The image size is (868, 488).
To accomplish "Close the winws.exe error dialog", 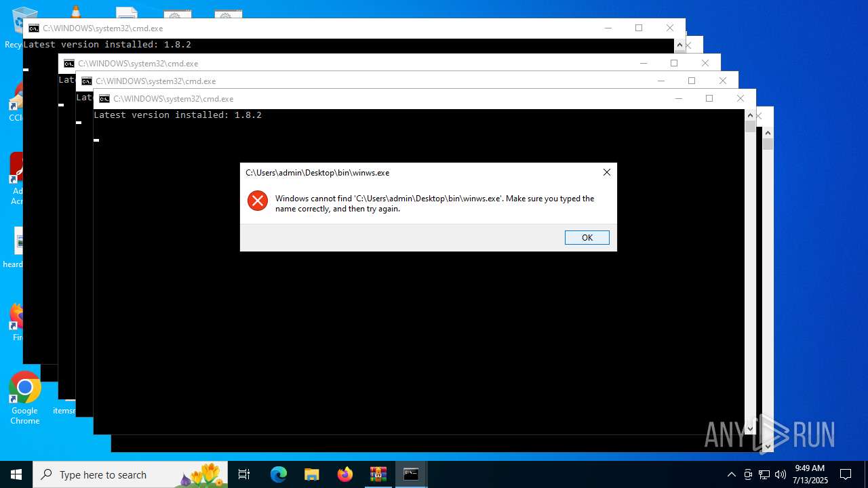I will pos(607,172).
